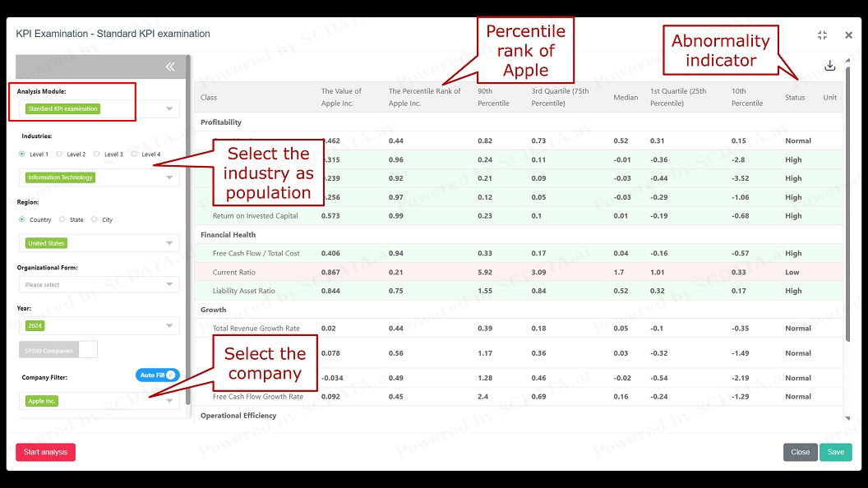Select the City region radio button
Screen dimensions: 868x488
[x=94, y=219]
